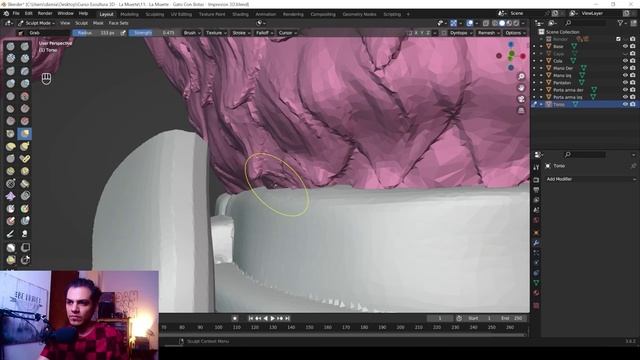Click the End frame field

click(512, 318)
